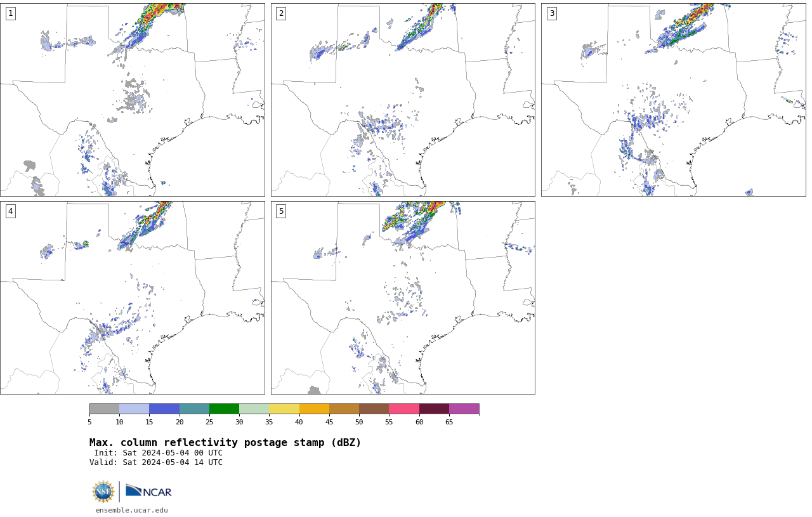Open ensemble member 1 reflectivity map
The image size is (812, 517).
[132, 100]
